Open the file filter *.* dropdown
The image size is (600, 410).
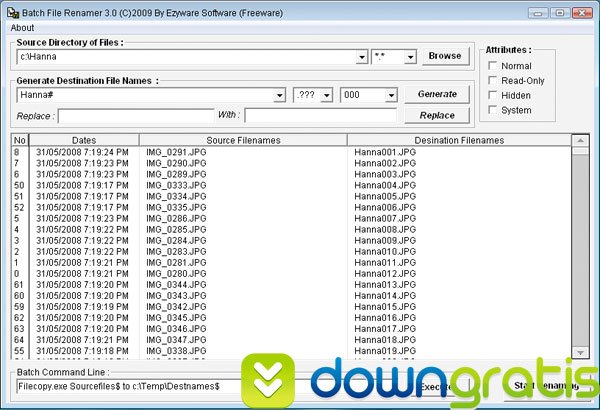410,58
